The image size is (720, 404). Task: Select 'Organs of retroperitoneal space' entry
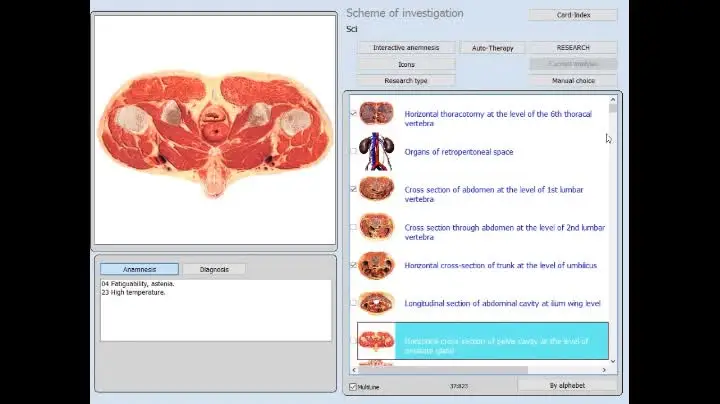pyautogui.click(x=459, y=152)
